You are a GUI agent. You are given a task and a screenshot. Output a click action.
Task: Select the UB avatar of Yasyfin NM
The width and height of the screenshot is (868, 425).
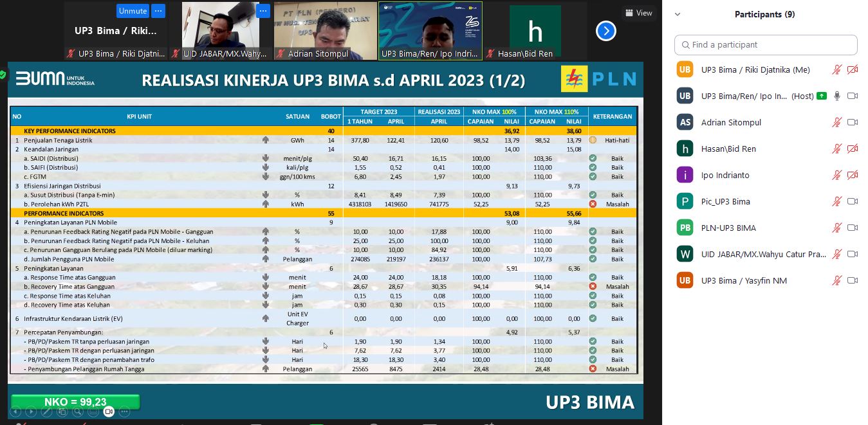[x=685, y=280]
